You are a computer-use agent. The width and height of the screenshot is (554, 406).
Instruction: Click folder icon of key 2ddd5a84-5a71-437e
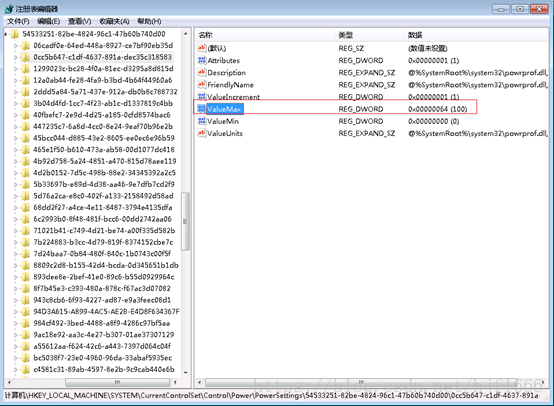(x=25, y=92)
